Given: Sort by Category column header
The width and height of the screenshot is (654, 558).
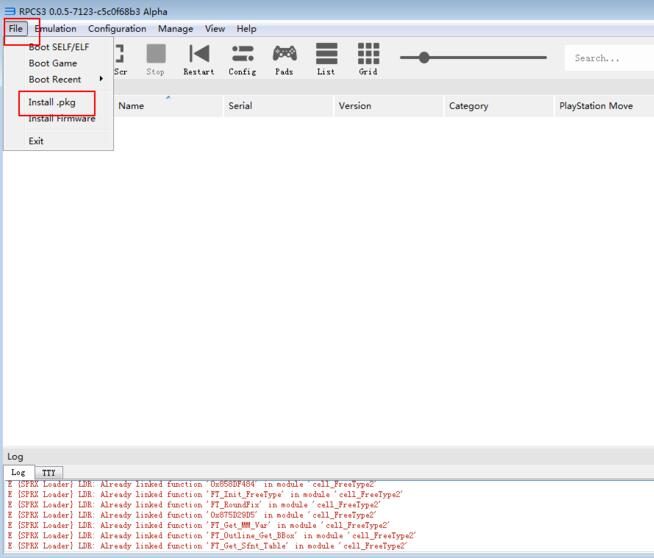Looking at the screenshot, I should tap(499, 106).
